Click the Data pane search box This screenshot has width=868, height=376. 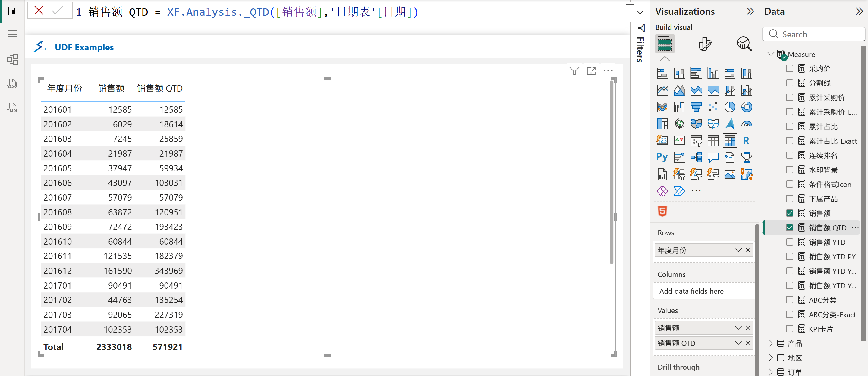click(813, 34)
